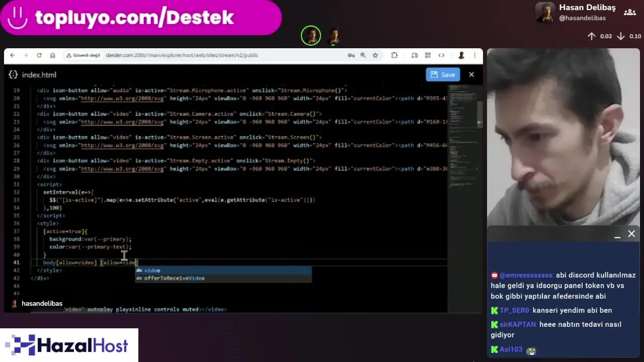Click the HazalHost logo
Viewport: 644px width, 362px height.
click(x=69, y=345)
